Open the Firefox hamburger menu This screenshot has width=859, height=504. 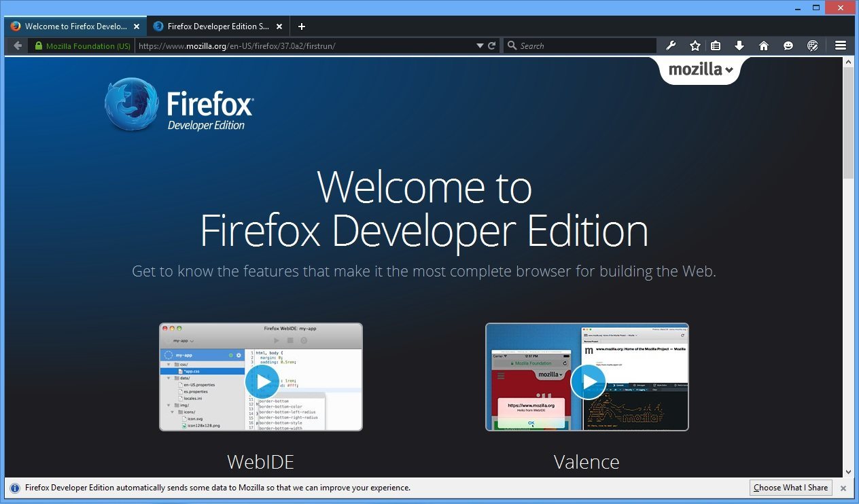pyautogui.click(x=841, y=46)
